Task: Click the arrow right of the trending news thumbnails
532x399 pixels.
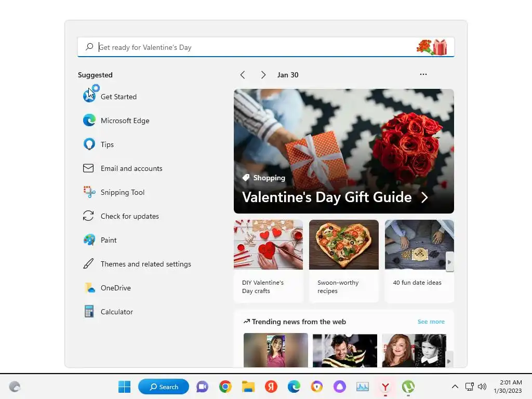Action: [x=449, y=362]
